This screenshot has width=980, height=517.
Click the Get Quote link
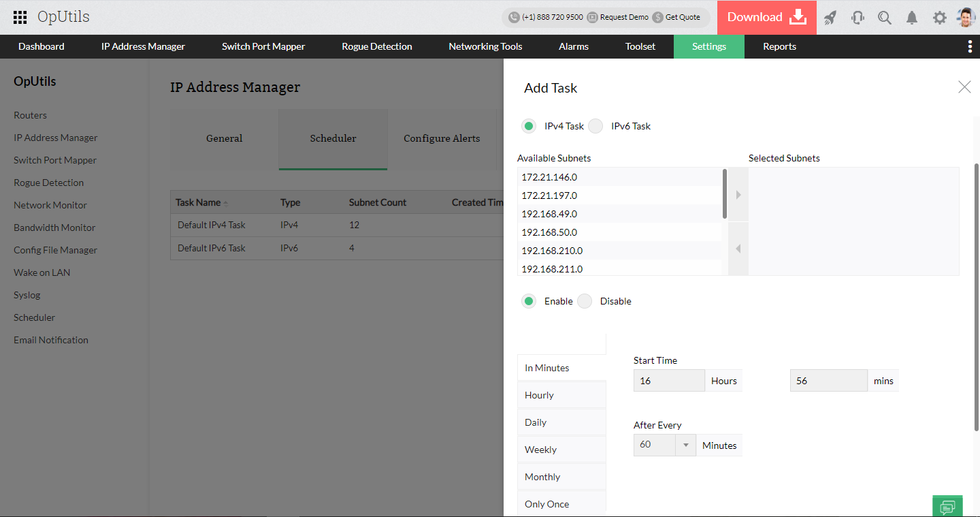[683, 18]
